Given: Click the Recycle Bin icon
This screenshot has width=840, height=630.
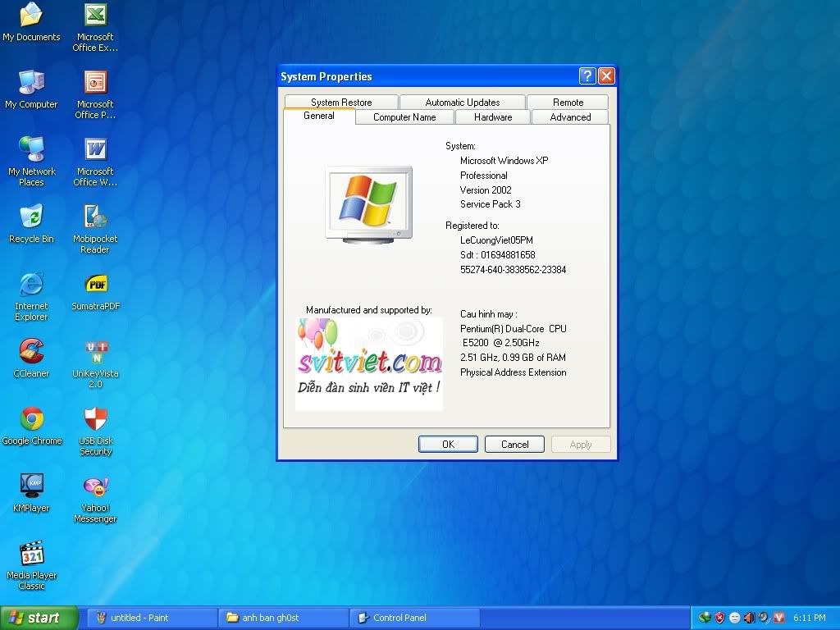Looking at the screenshot, I should (x=31, y=225).
